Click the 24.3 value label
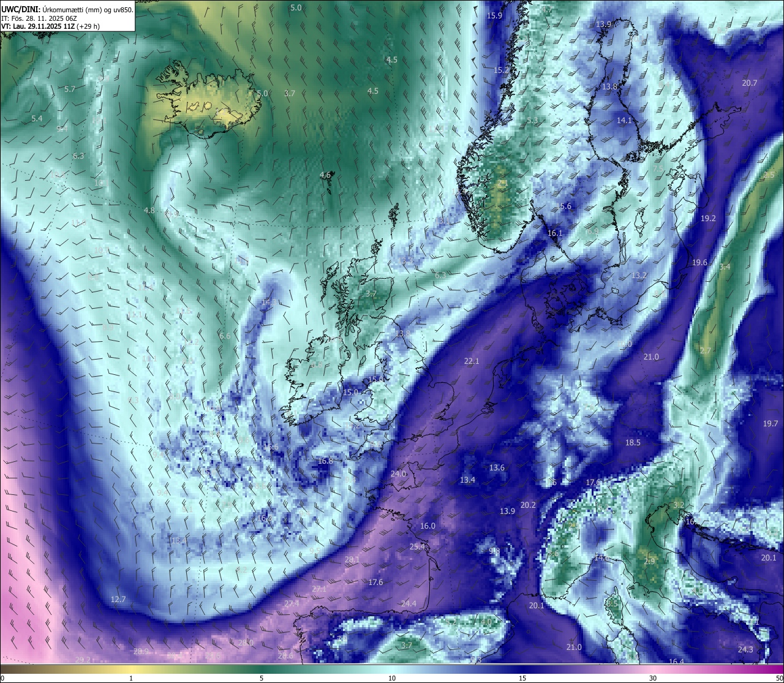Screen dimensions: 784x683 pos(745,649)
